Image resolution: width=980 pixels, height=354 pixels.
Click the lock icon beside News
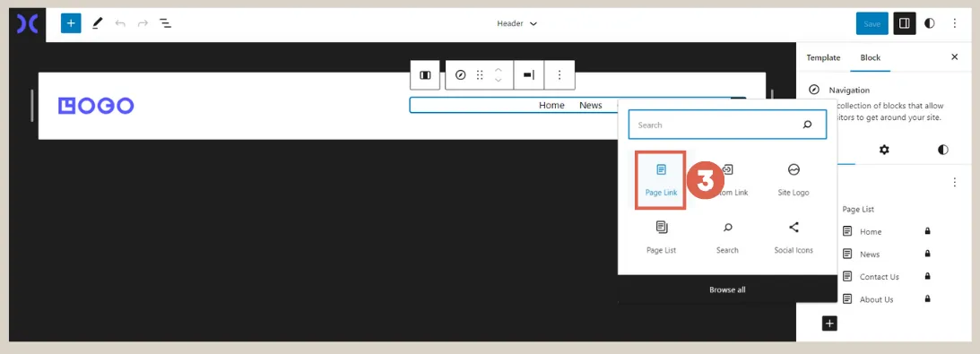click(x=927, y=254)
